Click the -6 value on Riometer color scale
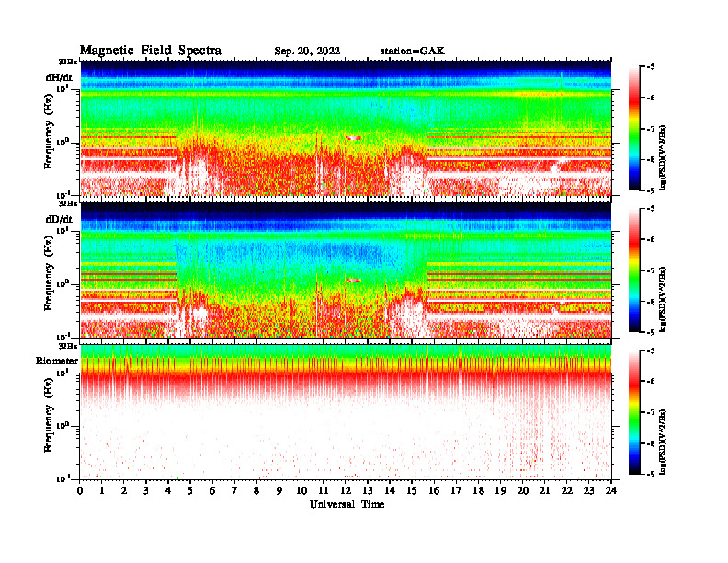The width and height of the screenshot is (728, 563). pyautogui.click(x=651, y=382)
